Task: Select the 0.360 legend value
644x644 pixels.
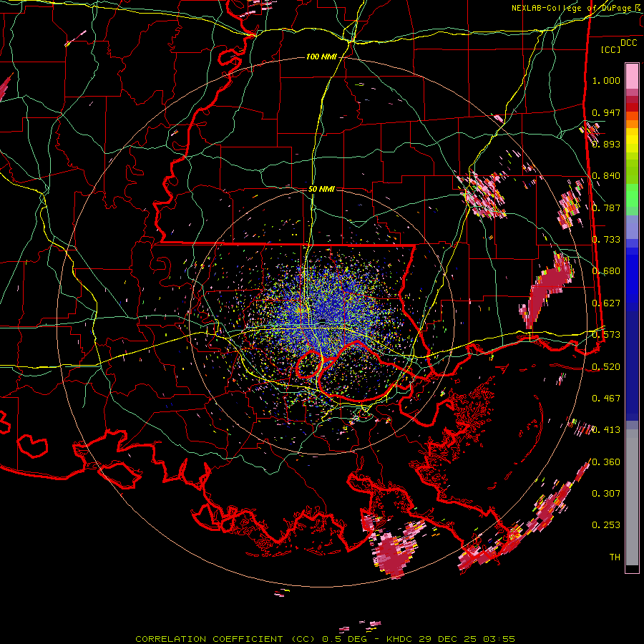Action: pyautogui.click(x=606, y=462)
